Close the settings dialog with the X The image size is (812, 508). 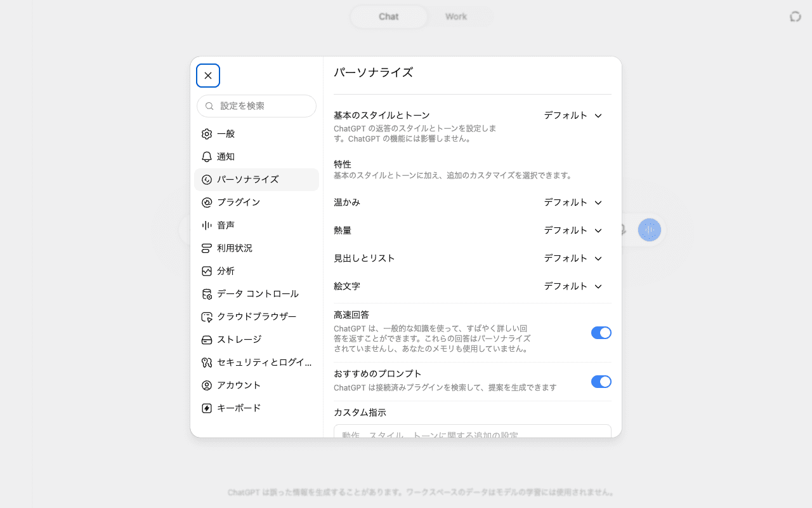click(x=208, y=76)
